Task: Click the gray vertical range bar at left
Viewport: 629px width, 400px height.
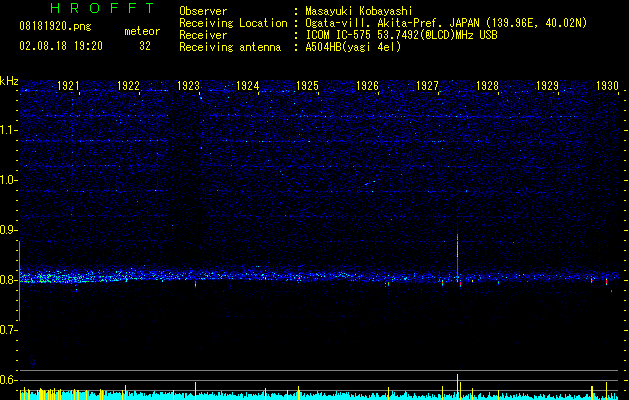Action: point(19,281)
